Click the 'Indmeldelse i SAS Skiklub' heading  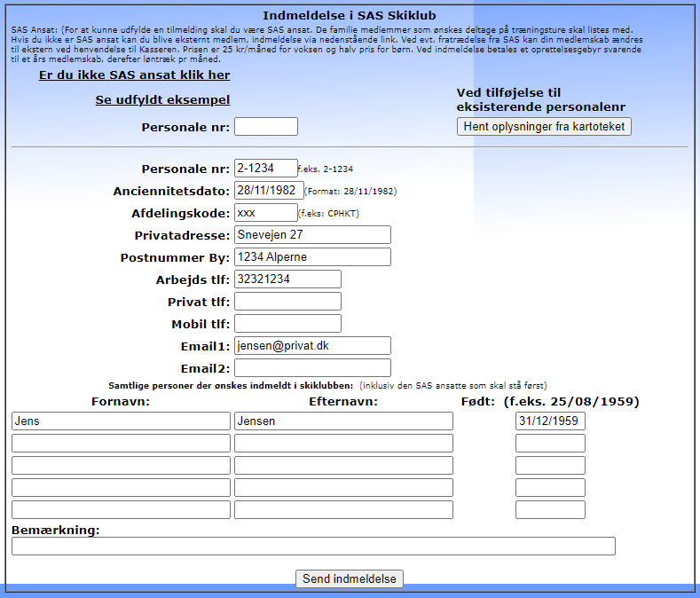(x=349, y=16)
